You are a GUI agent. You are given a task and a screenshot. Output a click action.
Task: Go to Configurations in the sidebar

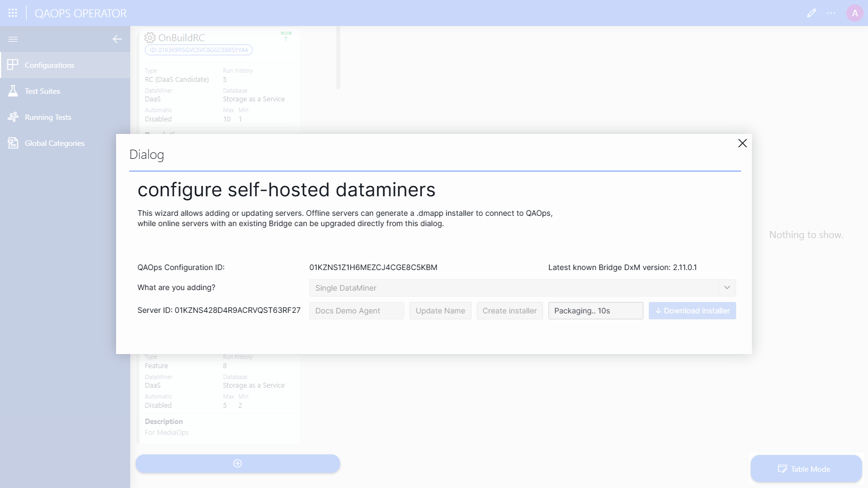(x=65, y=65)
